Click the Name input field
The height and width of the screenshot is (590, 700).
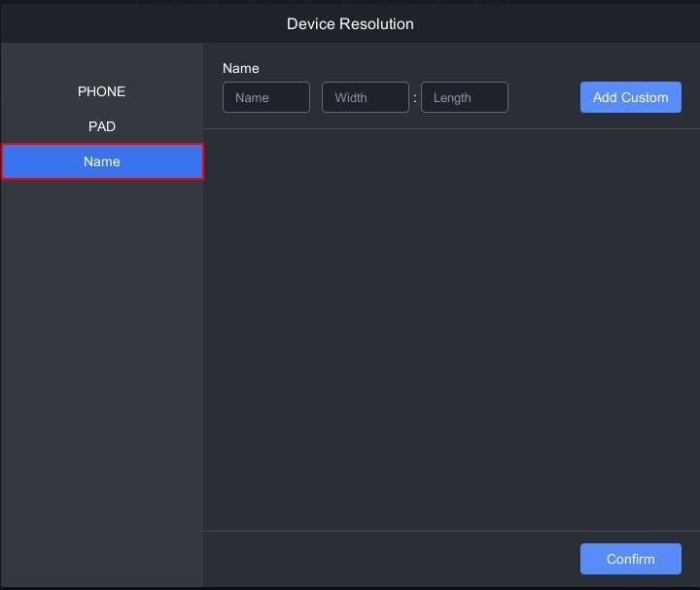coord(265,97)
